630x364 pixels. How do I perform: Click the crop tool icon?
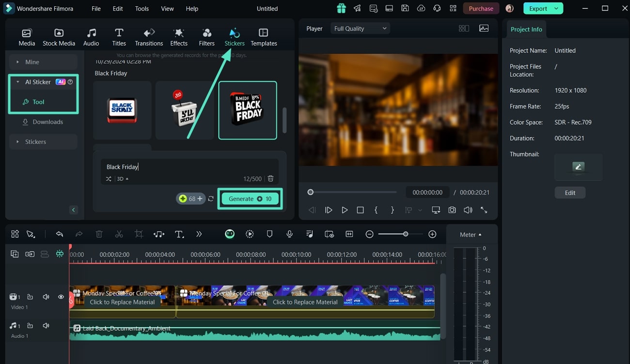[139, 234]
